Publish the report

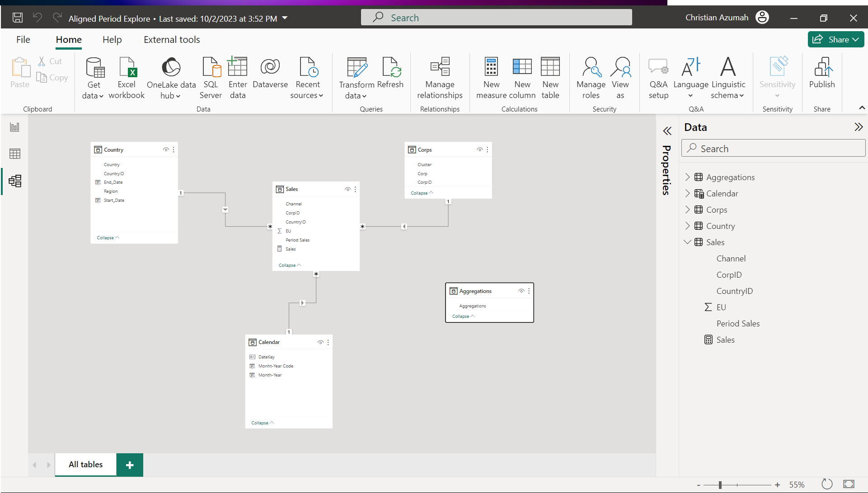pos(822,73)
